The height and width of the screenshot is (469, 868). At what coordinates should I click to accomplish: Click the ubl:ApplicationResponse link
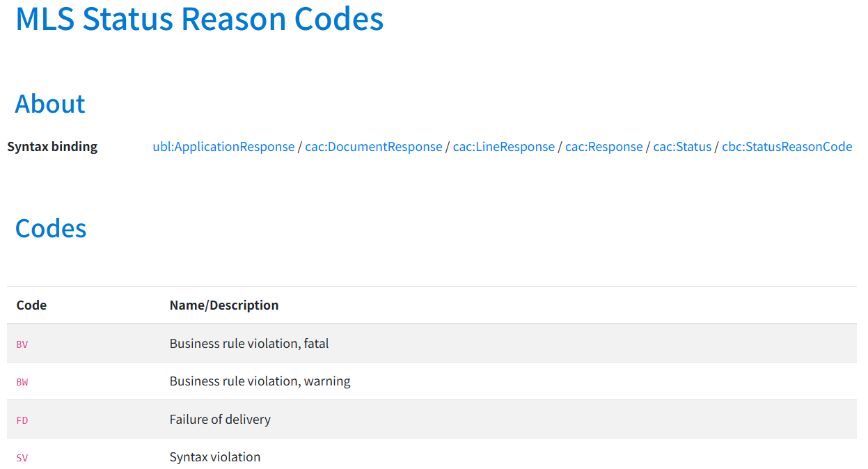tap(223, 147)
